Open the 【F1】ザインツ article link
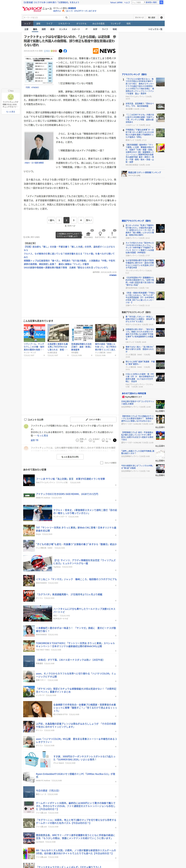Screen dimensions: 186x868 pyautogui.click(x=84, y=562)
